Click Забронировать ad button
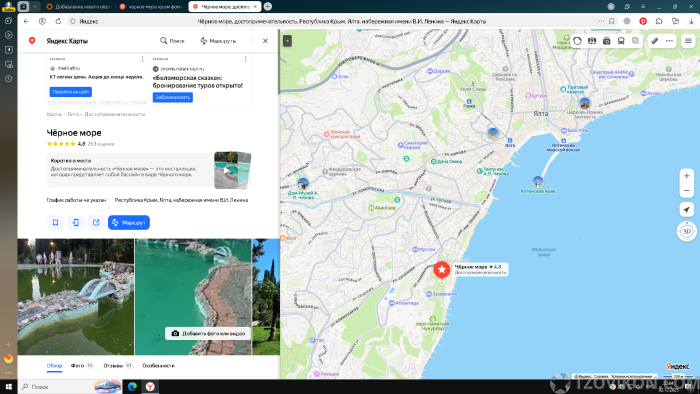 173,97
